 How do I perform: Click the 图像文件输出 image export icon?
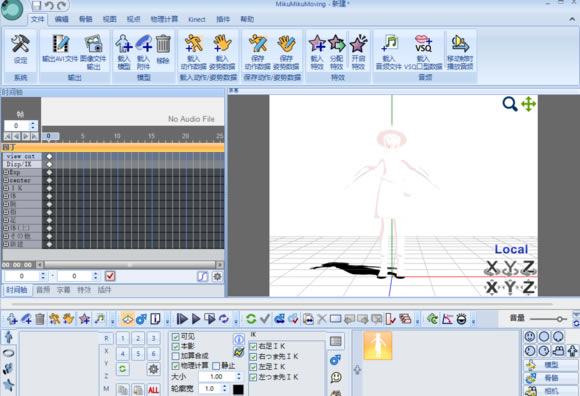click(94, 44)
